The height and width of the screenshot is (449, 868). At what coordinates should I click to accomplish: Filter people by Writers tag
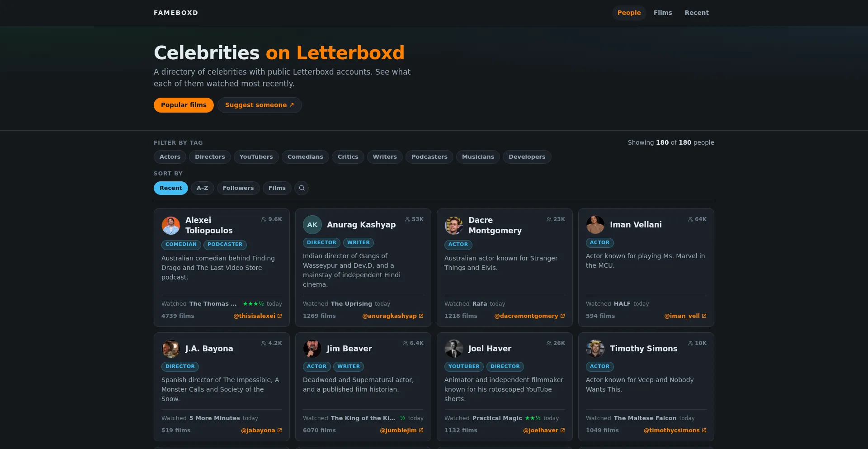tap(385, 157)
